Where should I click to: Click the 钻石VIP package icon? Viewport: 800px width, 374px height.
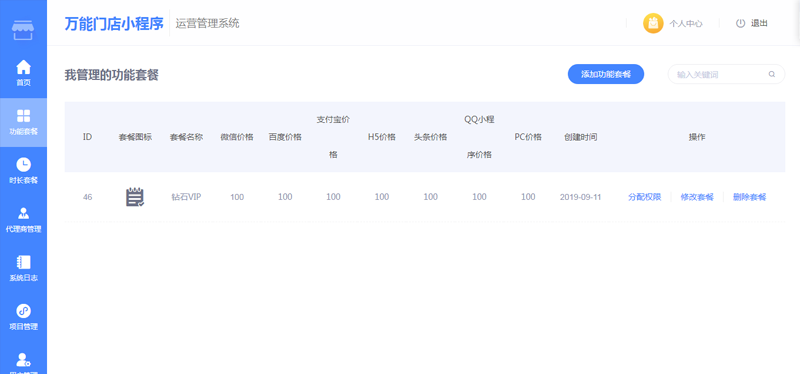click(x=135, y=197)
